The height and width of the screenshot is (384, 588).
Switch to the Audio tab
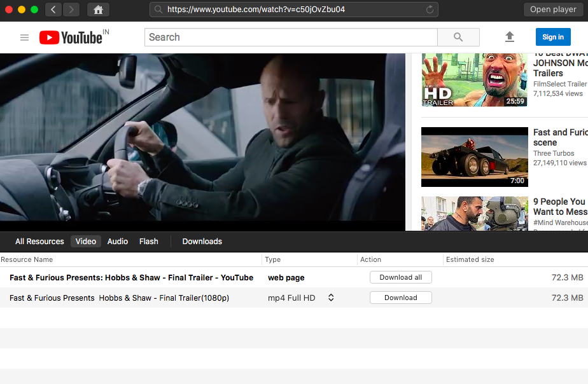[x=118, y=242]
